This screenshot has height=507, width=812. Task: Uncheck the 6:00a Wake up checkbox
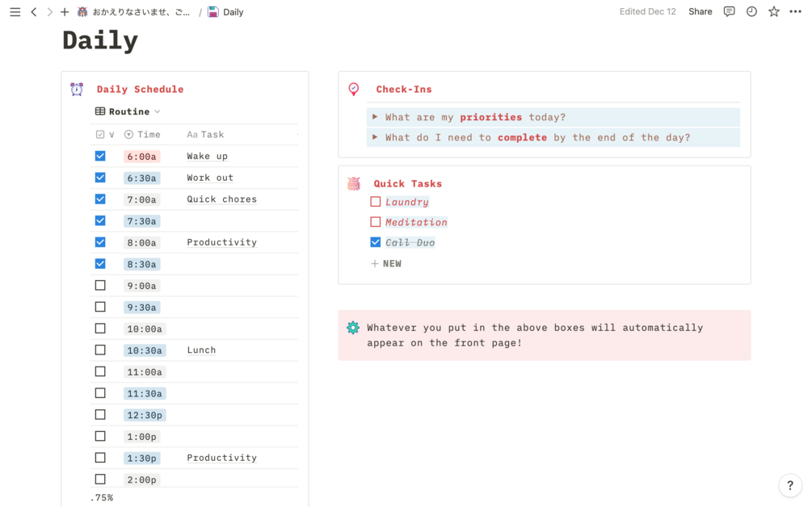(100, 156)
